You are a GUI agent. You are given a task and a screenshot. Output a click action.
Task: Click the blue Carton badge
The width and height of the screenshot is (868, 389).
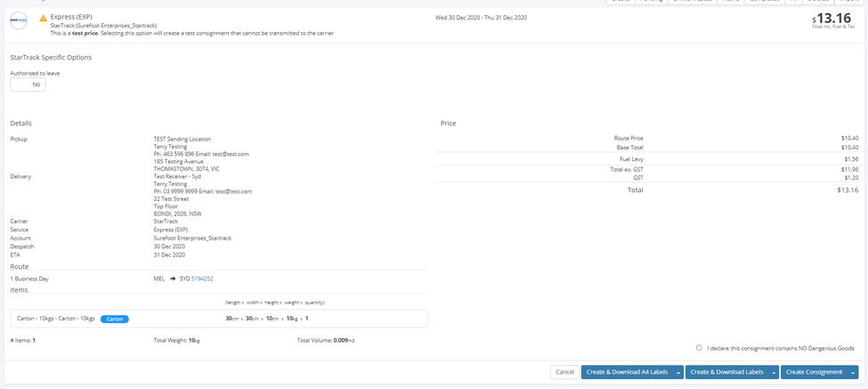coord(115,319)
